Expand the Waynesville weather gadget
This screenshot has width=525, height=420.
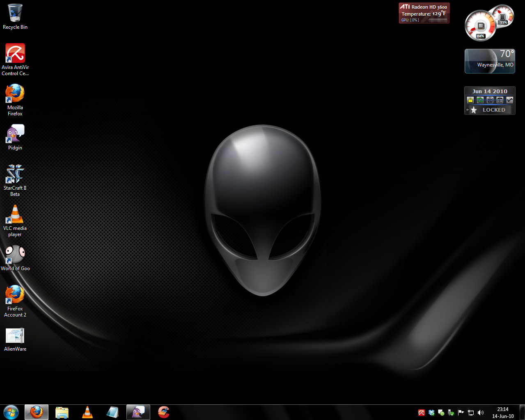(489, 61)
